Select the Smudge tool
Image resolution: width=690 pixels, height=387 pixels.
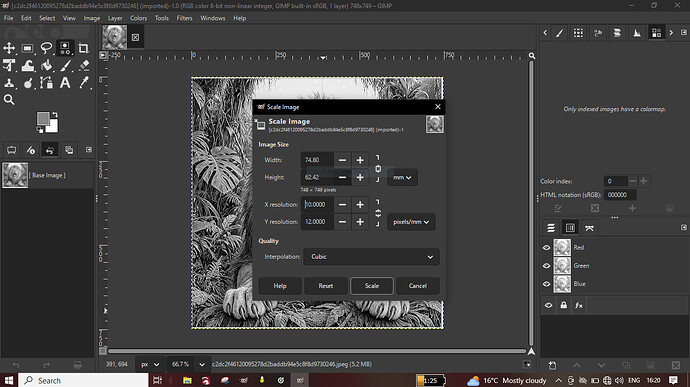tap(28, 83)
